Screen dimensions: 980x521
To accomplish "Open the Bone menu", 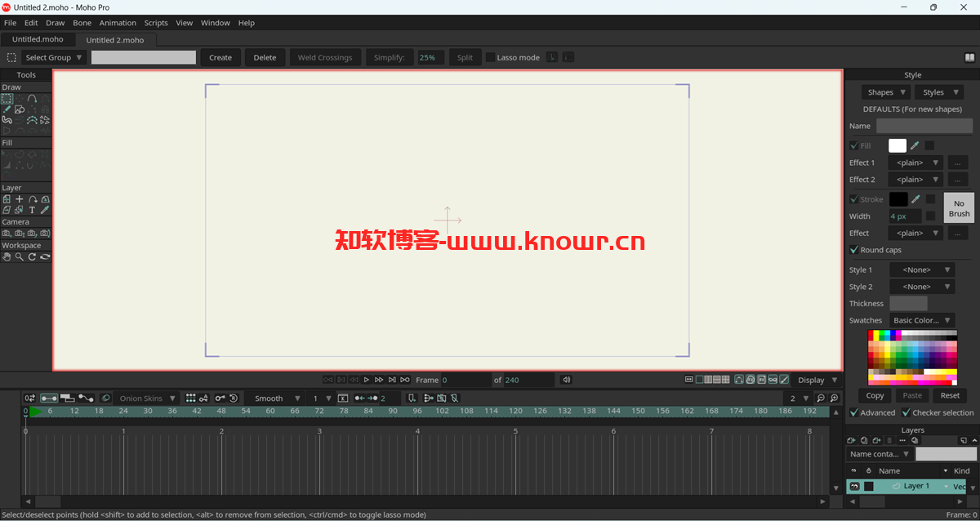I will 82,23.
